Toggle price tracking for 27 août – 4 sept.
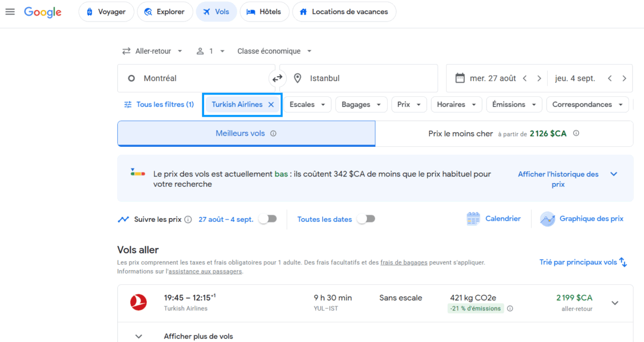The width and height of the screenshot is (644, 342). (x=268, y=219)
